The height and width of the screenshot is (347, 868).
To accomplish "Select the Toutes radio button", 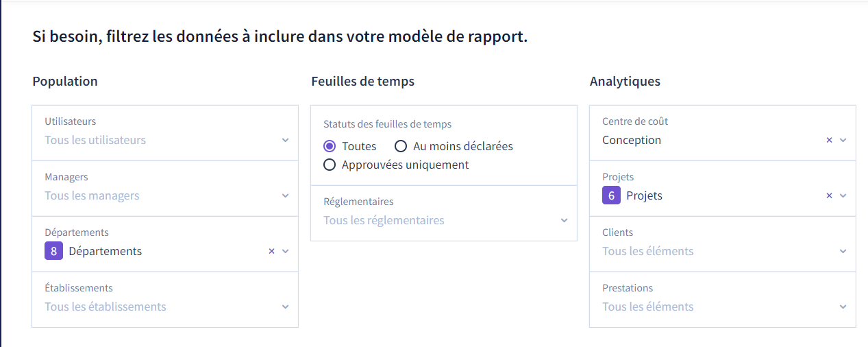I will [330, 146].
